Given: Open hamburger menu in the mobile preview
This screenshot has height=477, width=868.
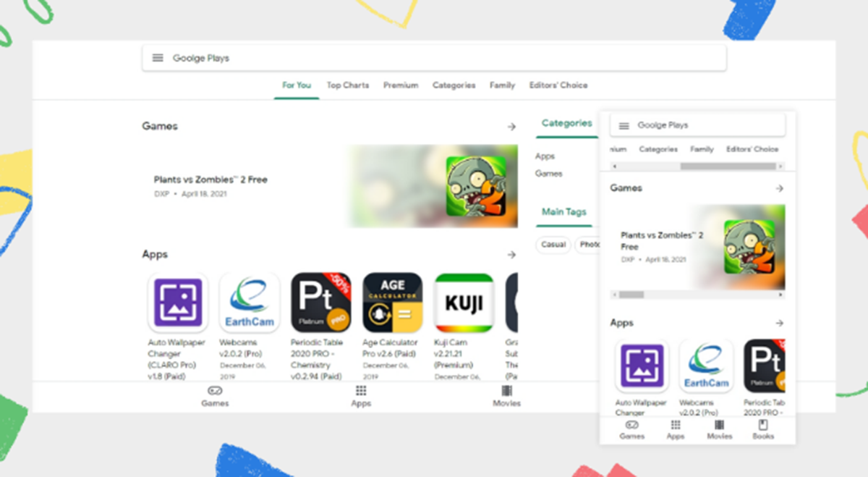Looking at the screenshot, I should (624, 125).
